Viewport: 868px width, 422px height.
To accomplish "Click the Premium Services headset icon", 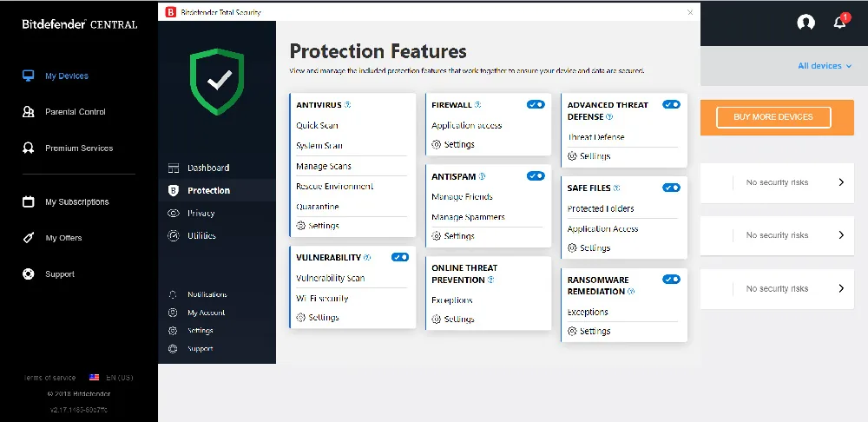I will (29, 148).
